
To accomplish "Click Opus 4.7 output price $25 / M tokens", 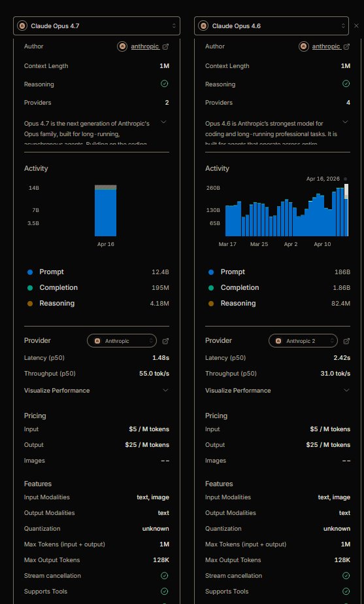I will tap(147, 445).
